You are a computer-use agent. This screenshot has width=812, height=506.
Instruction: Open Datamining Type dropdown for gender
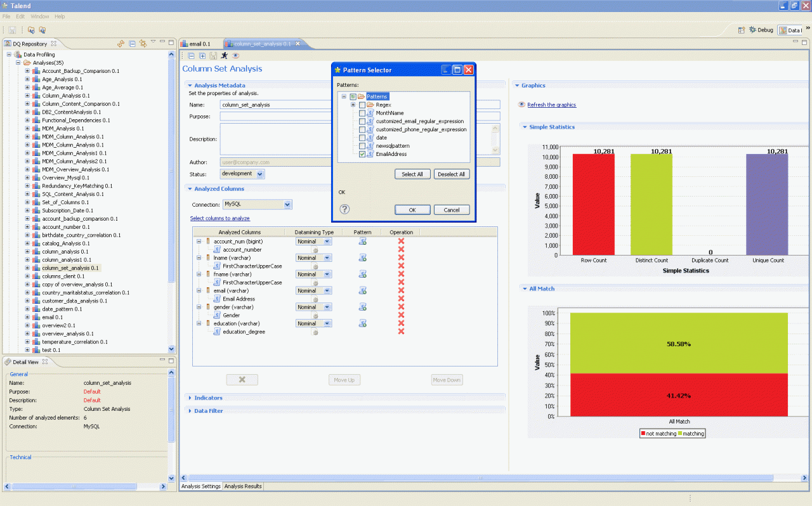click(327, 307)
